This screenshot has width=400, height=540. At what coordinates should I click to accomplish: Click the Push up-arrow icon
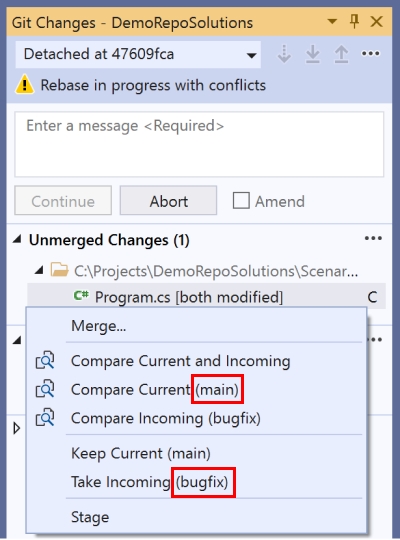[x=341, y=54]
